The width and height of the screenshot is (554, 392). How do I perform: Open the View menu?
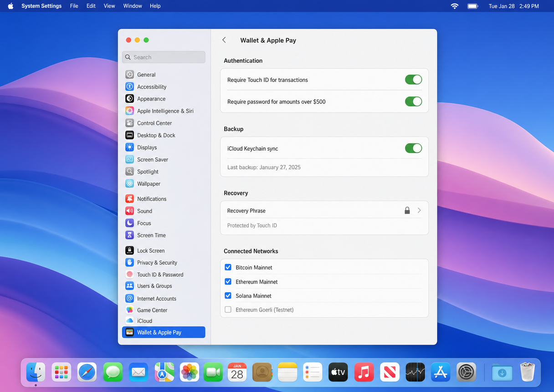(x=109, y=6)
